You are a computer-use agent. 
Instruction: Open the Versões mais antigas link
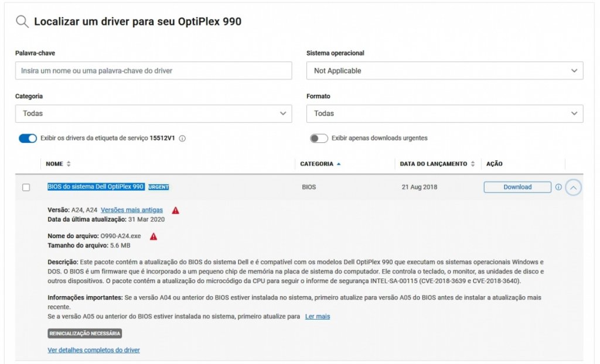132,210
